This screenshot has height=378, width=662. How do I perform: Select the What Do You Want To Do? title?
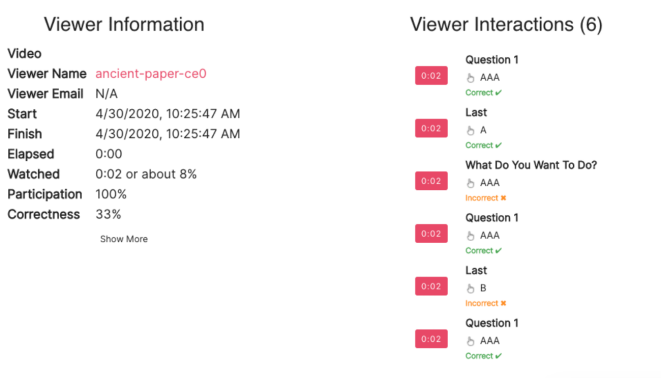[531, 165]
